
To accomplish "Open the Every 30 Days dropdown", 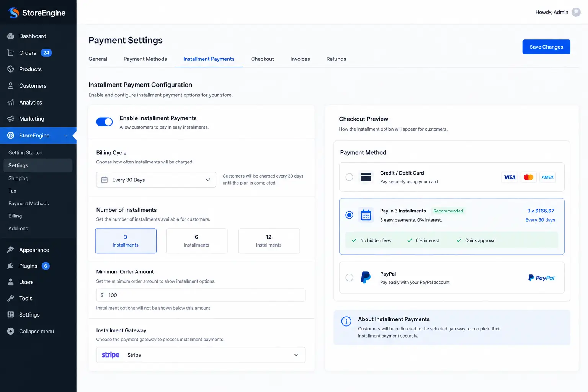I will tap(156, 180).
